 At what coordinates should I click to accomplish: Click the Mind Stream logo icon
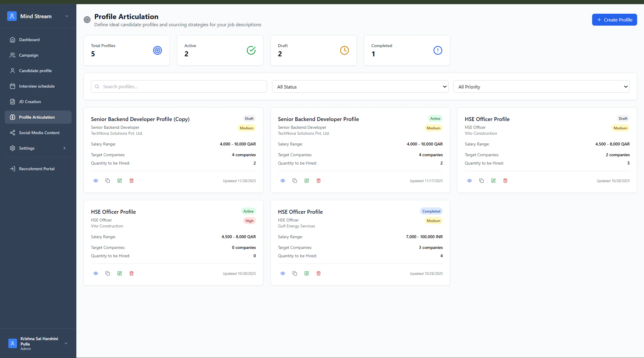click(12, 16)
